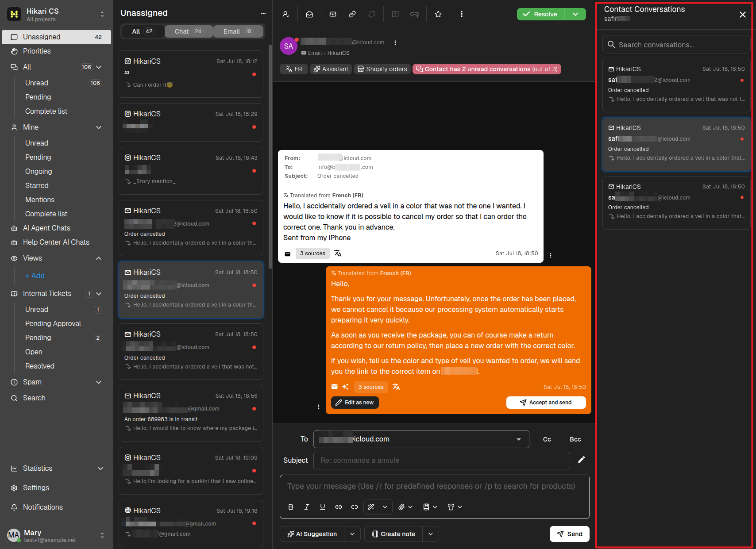756x549 pixels.
Task: Click Accept and send button
Action: point(546,403)
